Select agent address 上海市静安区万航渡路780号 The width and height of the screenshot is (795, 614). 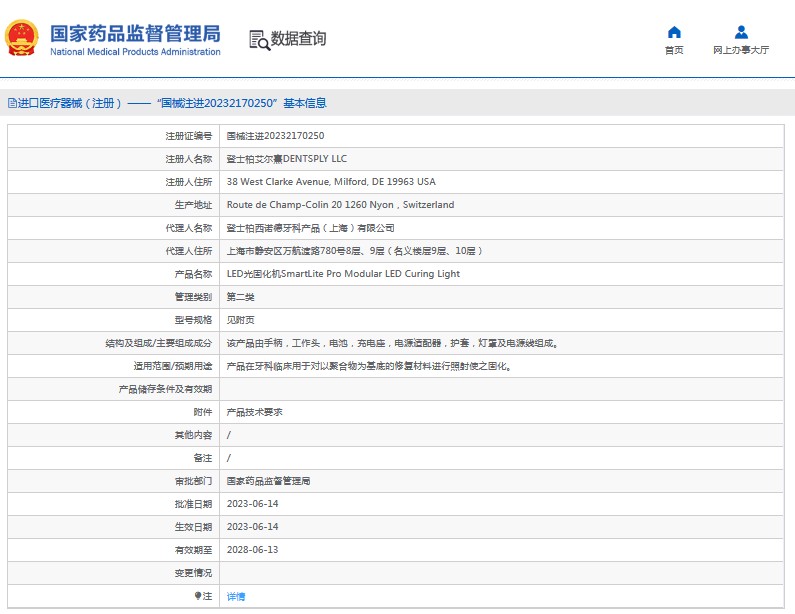(354, 251)
